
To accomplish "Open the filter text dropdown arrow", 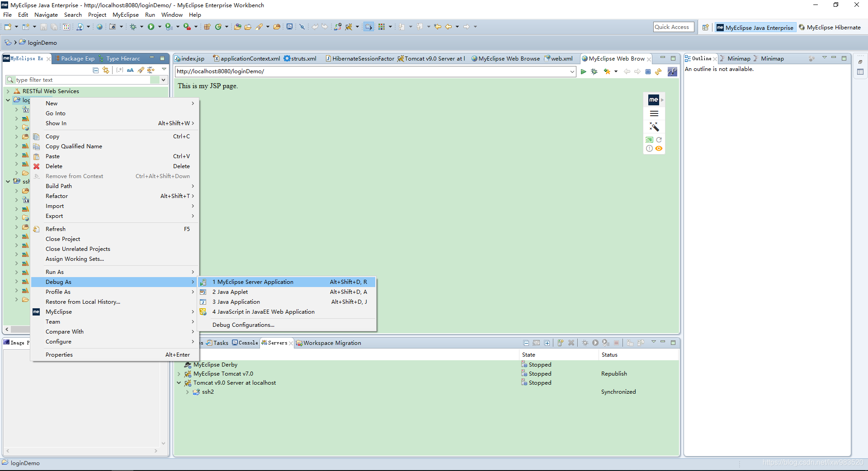I will click(x=163, y=80).
